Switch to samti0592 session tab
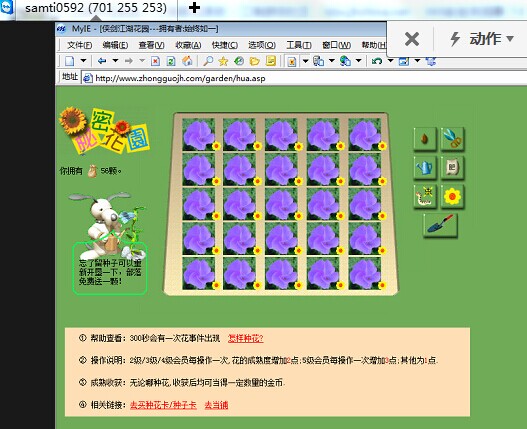 (96, 8)
